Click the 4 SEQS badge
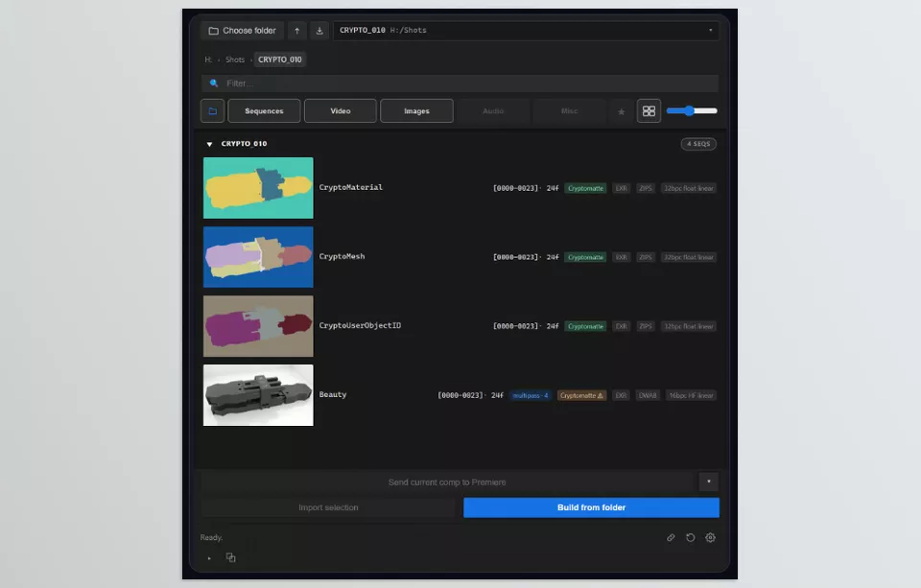This screenshot has height=588, width=921. tap(699, 144)
